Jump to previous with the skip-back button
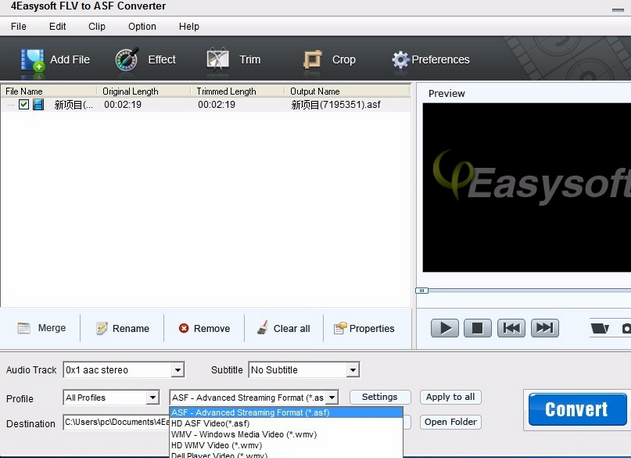Viewport: 631px width, 458px height. point(511,328)
